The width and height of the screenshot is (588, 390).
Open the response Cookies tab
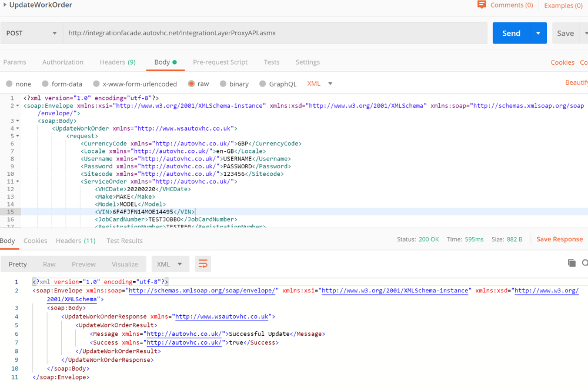pyautogui.click(x=35, y=241)
